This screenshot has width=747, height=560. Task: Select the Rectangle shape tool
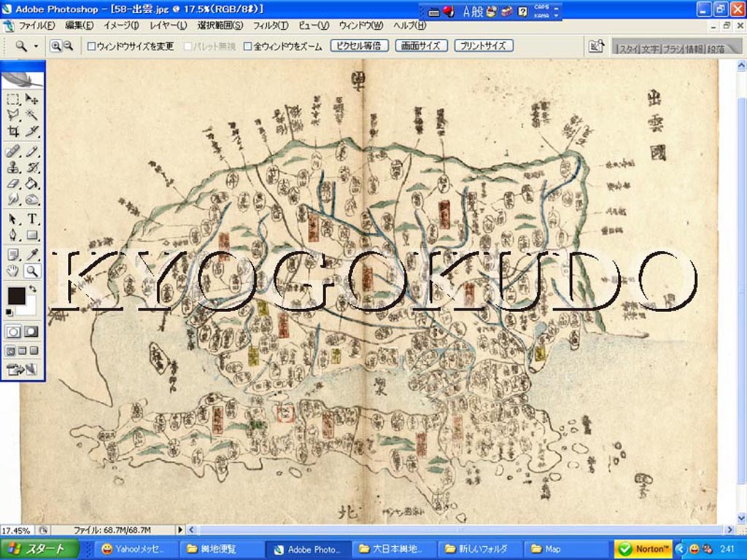[31, 235]
